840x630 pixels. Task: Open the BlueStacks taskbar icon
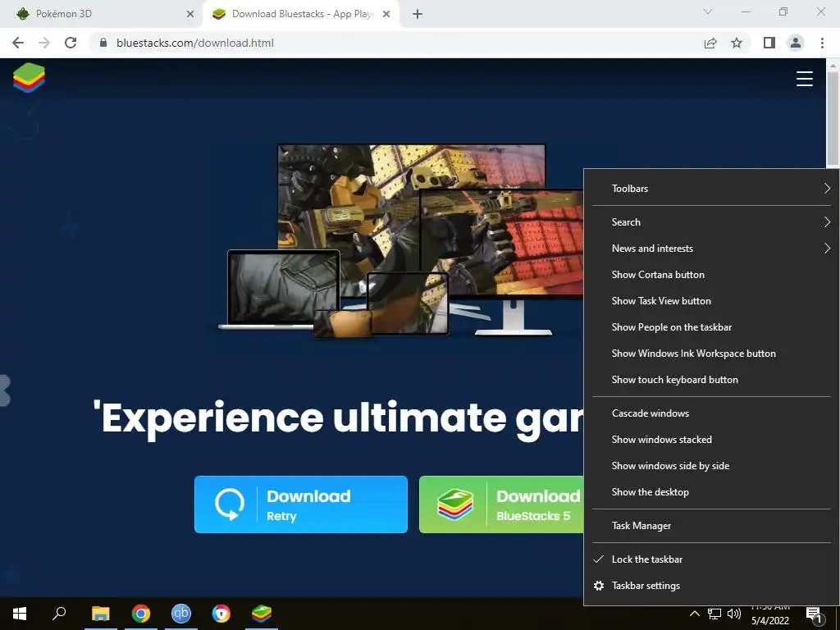[262, 614]
